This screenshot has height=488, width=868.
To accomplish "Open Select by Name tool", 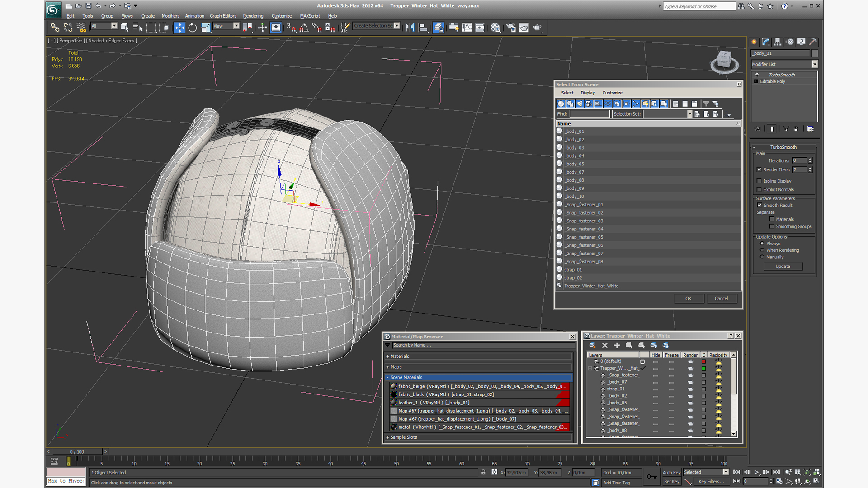I will coord(137,28).
